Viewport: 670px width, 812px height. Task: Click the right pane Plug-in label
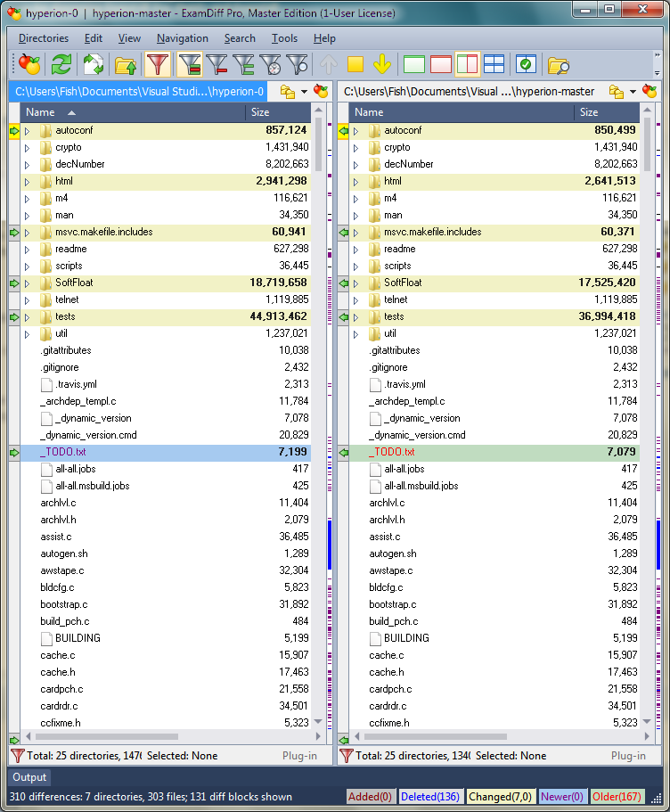tap(628, 756)
